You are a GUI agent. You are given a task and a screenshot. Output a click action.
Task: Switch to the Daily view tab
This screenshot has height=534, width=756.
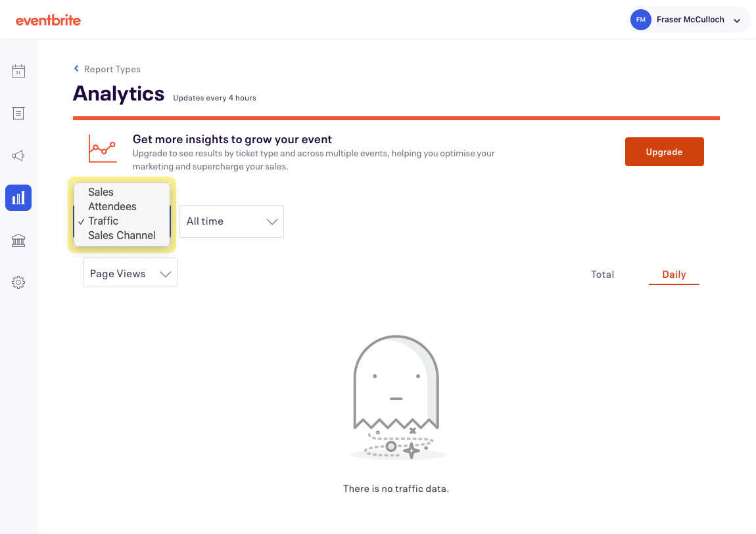674,274
